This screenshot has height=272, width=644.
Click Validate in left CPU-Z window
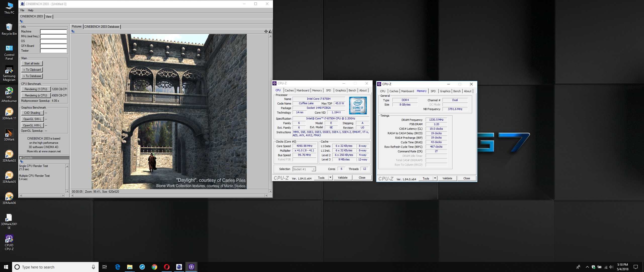pyautogui.click(x=343, y=178)
